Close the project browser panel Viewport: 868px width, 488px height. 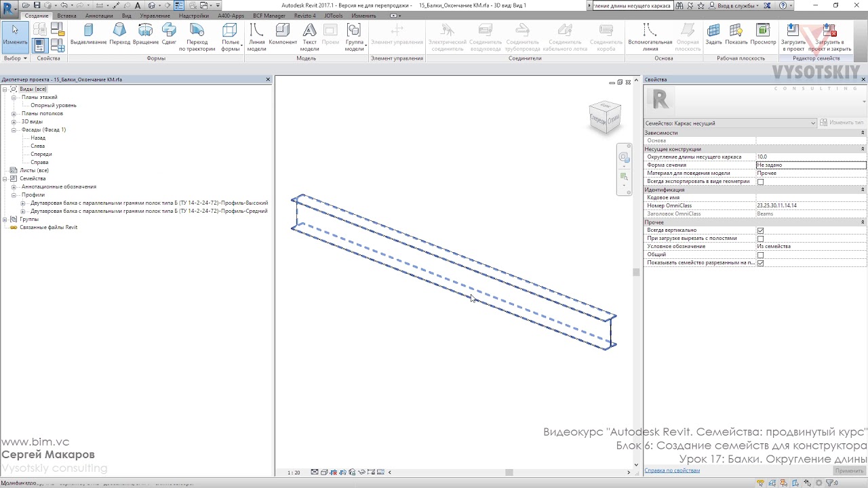pyautogui.click(x=268, y=79)
